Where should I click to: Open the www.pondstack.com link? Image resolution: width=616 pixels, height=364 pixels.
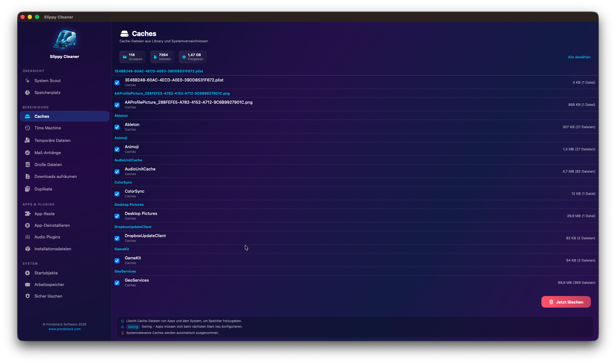click(65, 329)
